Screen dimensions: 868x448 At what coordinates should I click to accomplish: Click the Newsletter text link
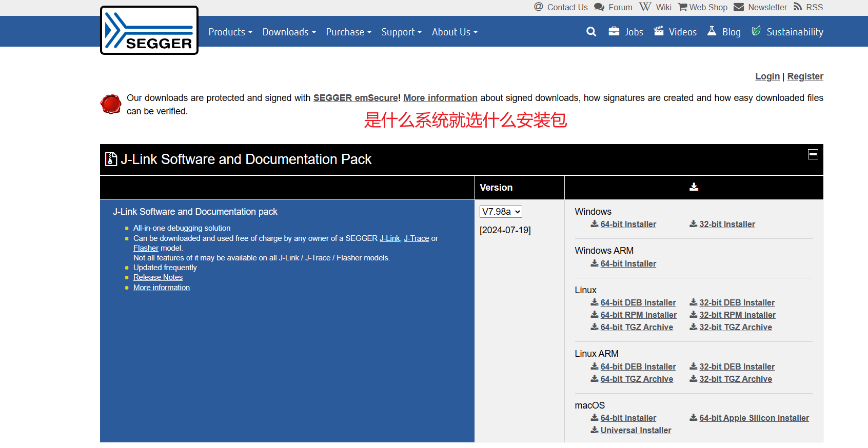(767, 7)
